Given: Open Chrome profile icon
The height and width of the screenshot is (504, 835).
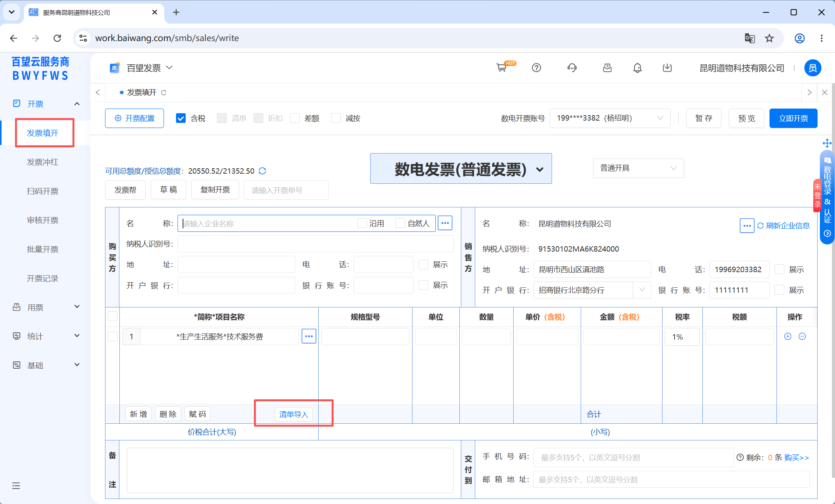Looking at the screenshot, I should coord(799,38).
